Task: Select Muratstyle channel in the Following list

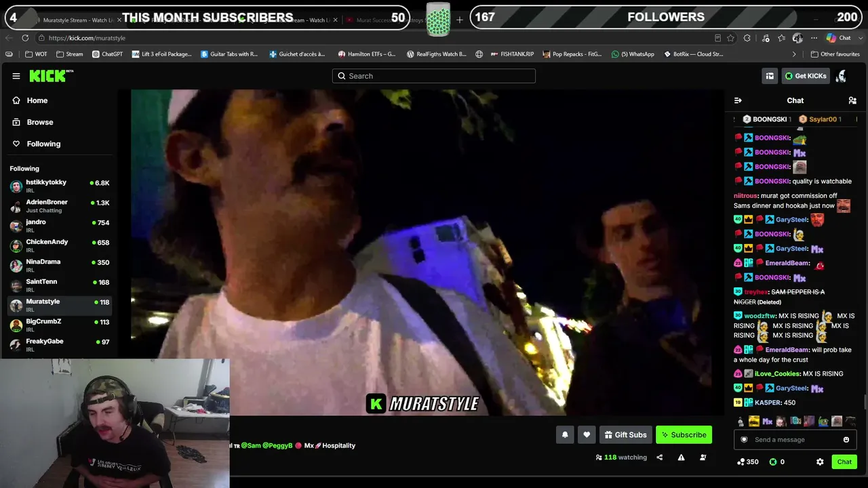Action: (x=59, y=305)
